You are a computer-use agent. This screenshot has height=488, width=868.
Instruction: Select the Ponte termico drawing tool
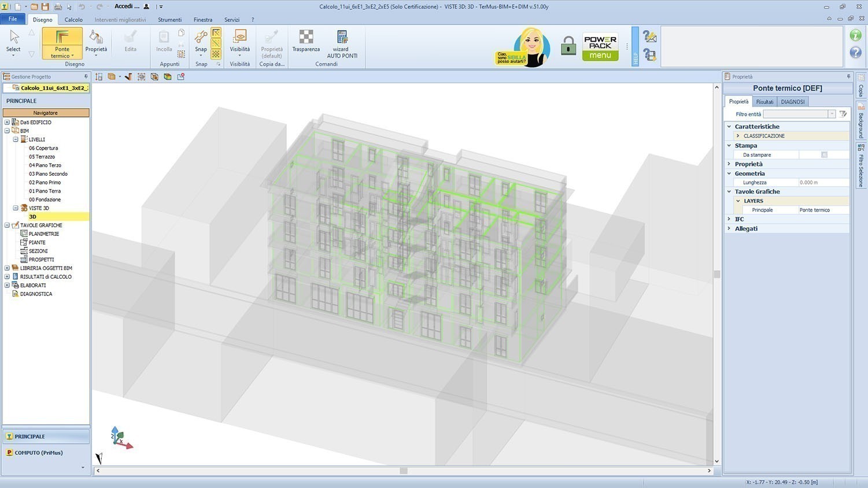(62, 38)
